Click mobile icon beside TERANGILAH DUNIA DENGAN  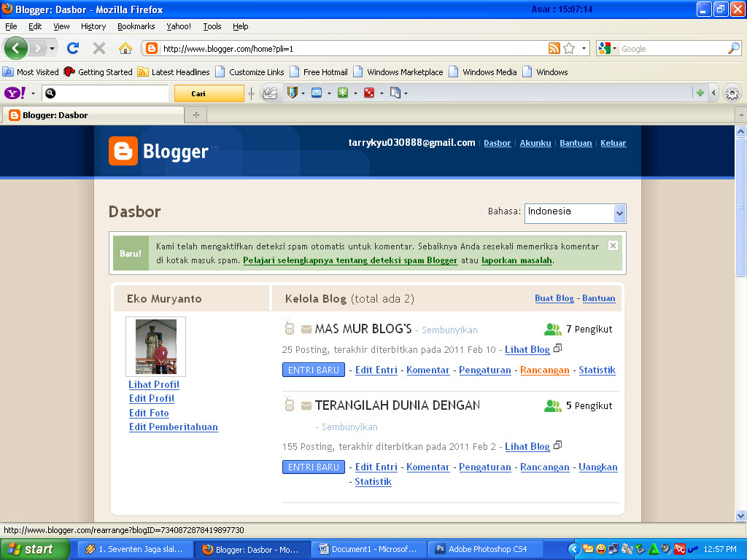[x=289, y=404]
